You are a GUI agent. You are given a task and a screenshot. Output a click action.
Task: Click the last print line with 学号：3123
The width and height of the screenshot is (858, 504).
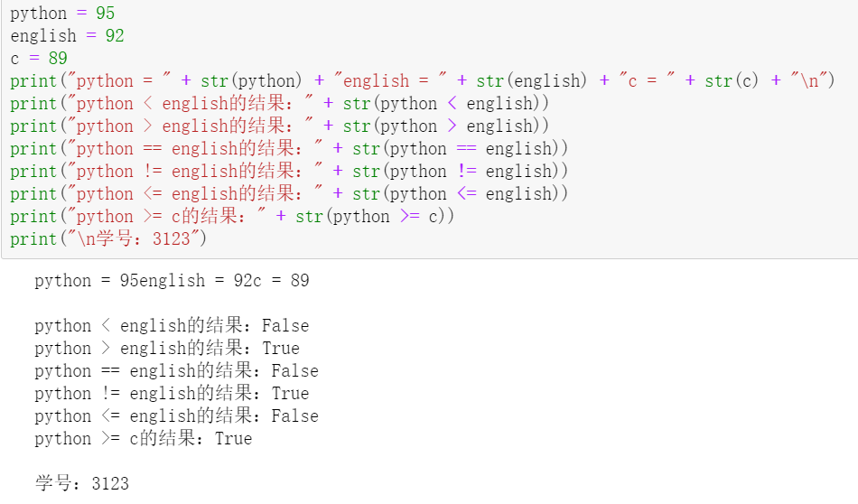pyautogui.click(x=108, y=239)
